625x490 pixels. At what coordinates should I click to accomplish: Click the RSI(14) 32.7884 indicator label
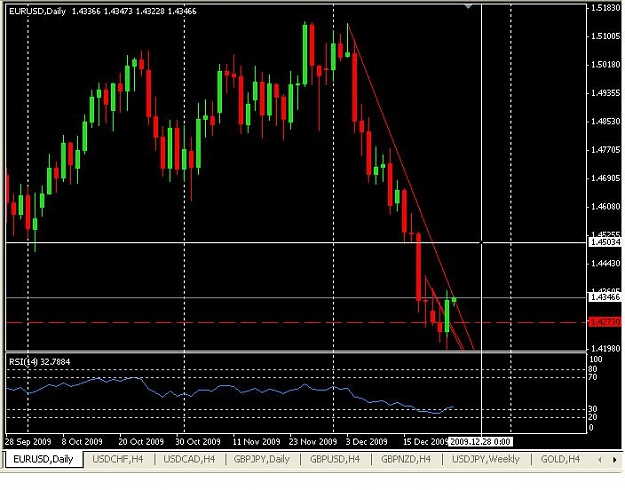39,362
